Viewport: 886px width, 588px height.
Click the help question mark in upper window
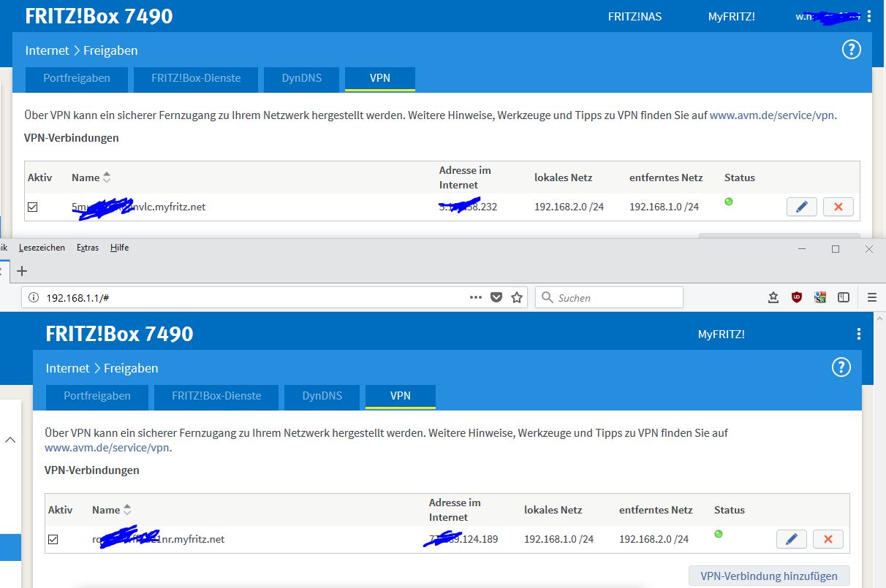(x=852, y=50)
